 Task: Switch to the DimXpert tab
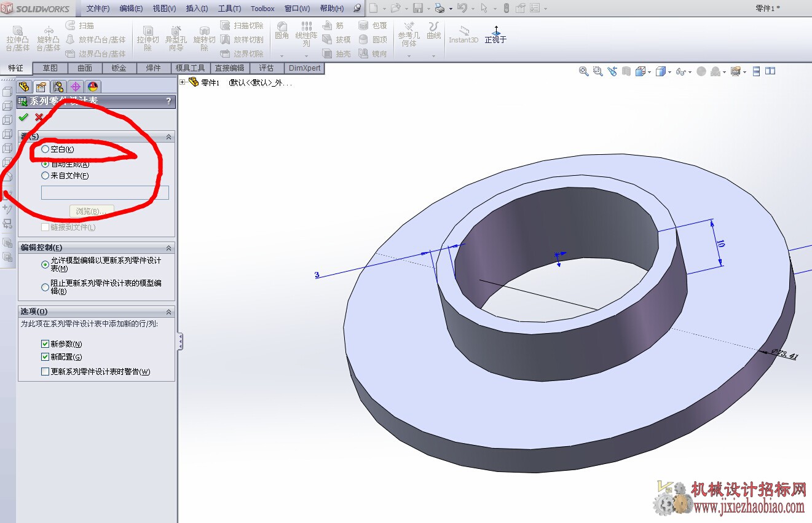pyautogui.click(x=305, y=68)
